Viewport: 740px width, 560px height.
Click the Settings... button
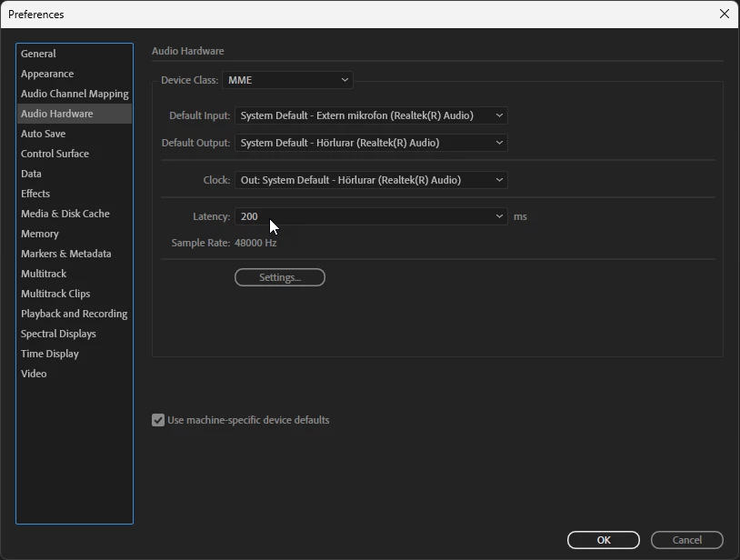(x=280, y=277)
